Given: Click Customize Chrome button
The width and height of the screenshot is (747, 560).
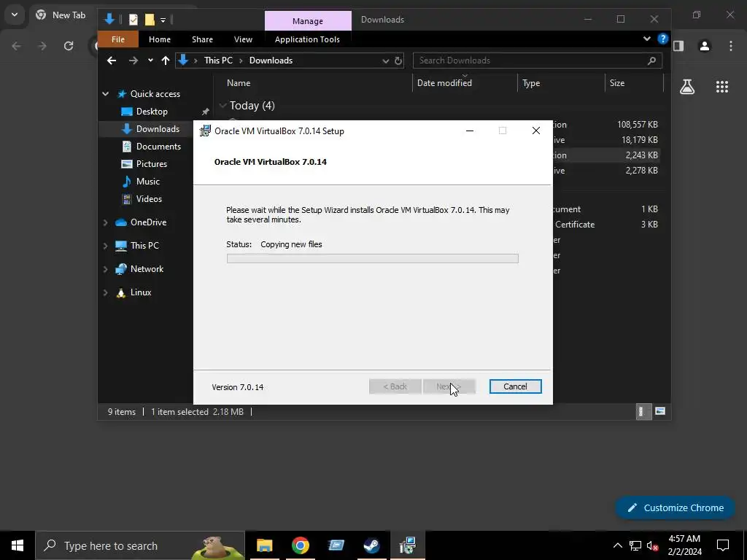Looking at the screenshot, I should point(675,507).
